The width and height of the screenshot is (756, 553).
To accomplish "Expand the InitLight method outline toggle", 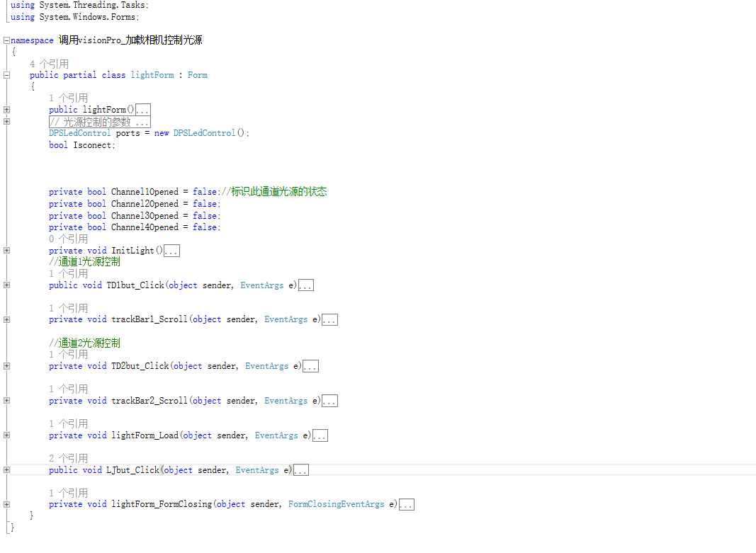I will (x=7, y=251).
